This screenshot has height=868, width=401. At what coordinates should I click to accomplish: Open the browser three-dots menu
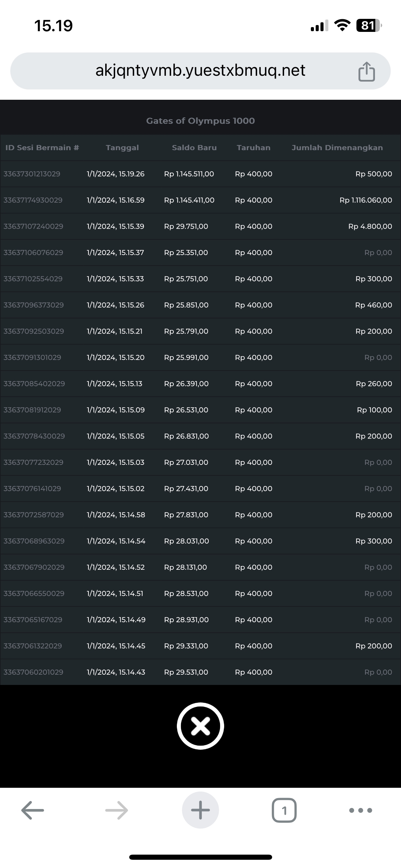click(360, 810)
